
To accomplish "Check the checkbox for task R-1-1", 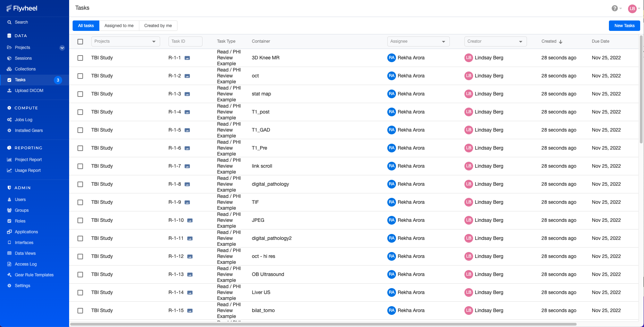I will [80, 58].
